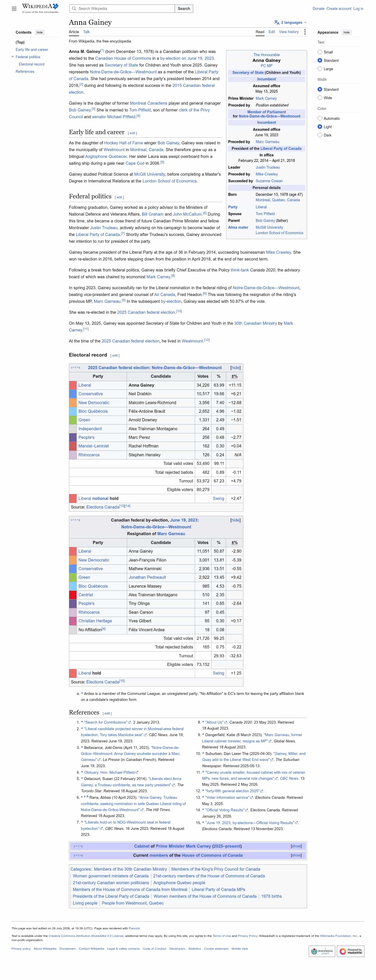Select Large text size
This screenshot has height=980, width=376.
click(320, 69)
